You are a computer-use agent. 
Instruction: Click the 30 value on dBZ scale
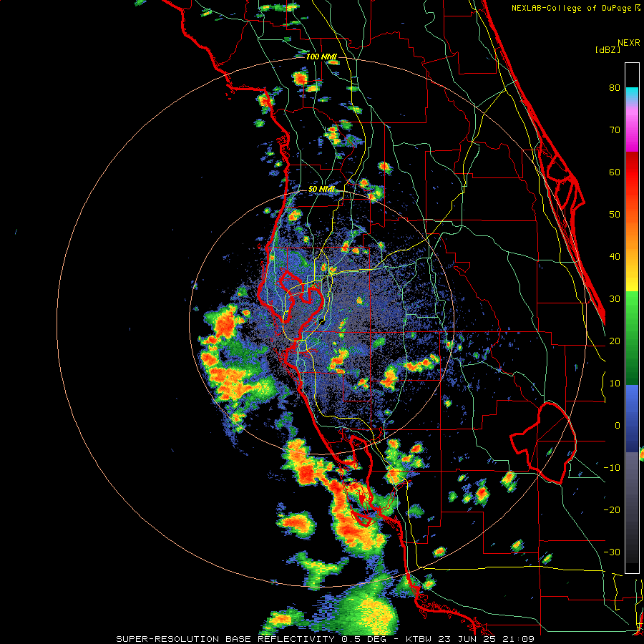click(615, 299)
